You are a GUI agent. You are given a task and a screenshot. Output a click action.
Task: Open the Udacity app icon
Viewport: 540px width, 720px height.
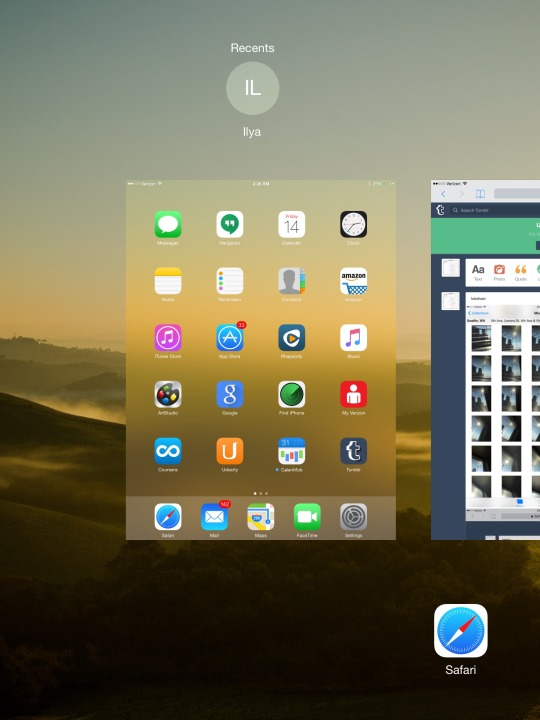tap(230, 451)
